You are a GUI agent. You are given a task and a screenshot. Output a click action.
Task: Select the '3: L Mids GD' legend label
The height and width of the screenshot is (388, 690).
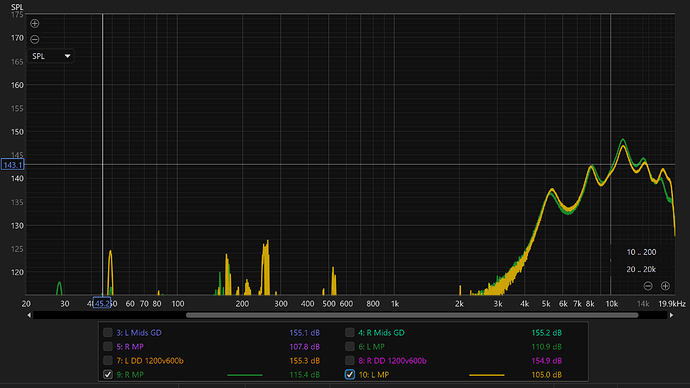139,333
